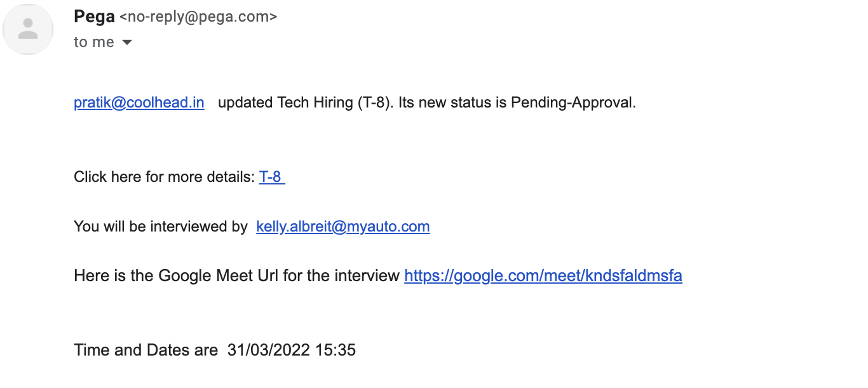Click the 15:35 time text
The image size is (868, 388).
335,350
